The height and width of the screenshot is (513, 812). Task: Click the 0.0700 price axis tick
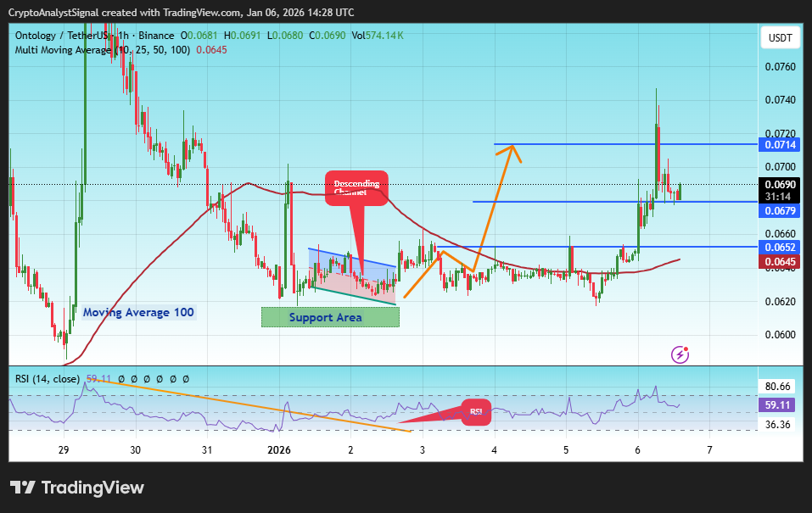point(781,167)
